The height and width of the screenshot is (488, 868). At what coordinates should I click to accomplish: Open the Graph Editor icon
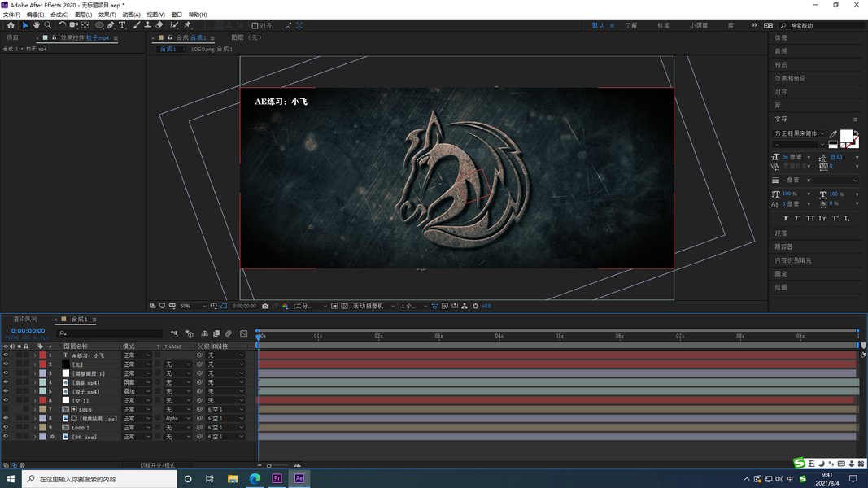point(243,333)
